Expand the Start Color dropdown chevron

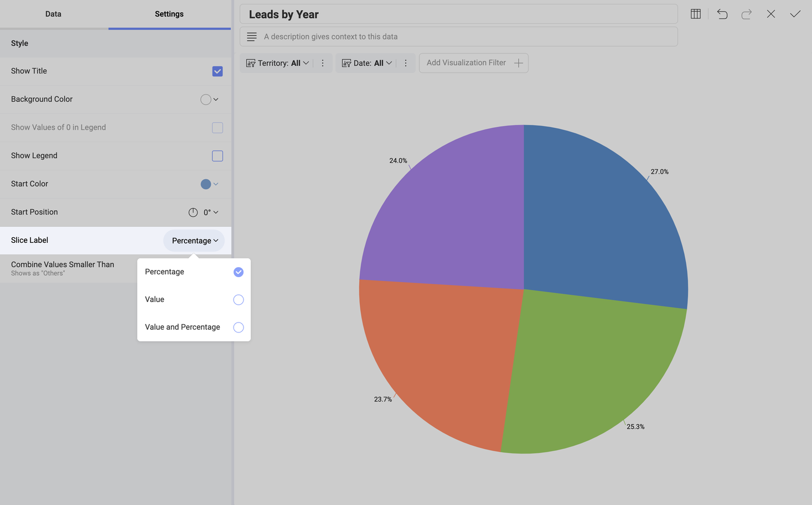click(x=216, y=184)
